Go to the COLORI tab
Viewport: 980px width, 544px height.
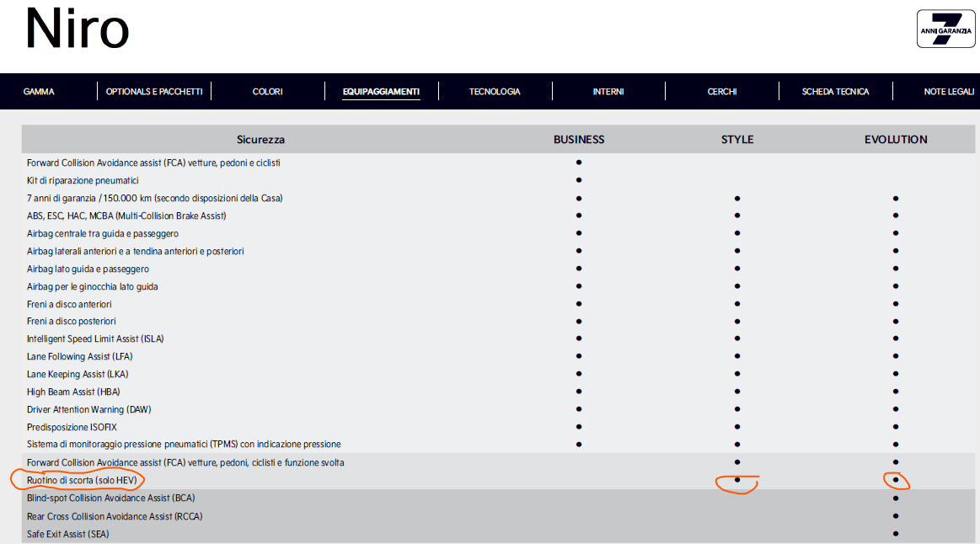click(x=267, y=92)
